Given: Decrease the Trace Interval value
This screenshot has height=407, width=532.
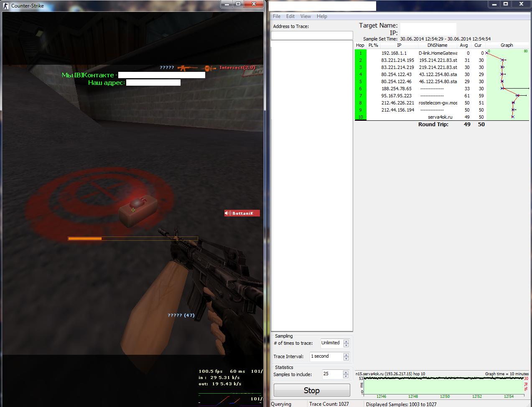Looking at the screenshot, I should point(346,359).
